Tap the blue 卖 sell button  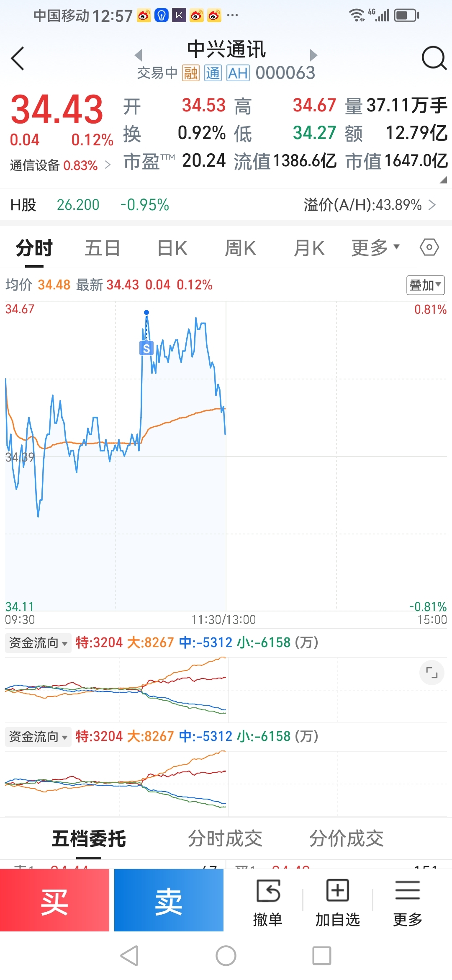(x=169, y=900)
